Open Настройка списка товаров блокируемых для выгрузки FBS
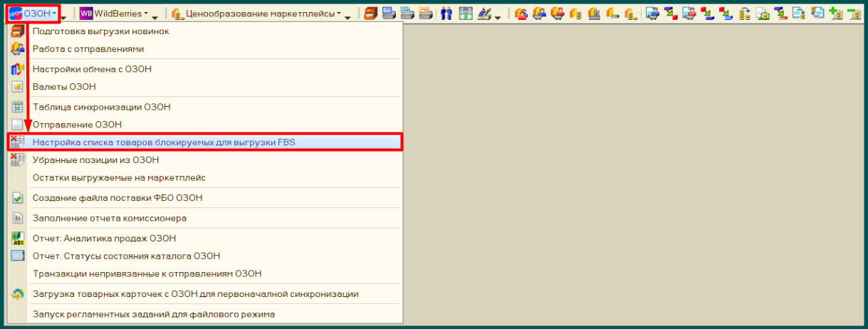 pyautogui.click(x=205, y=142)
